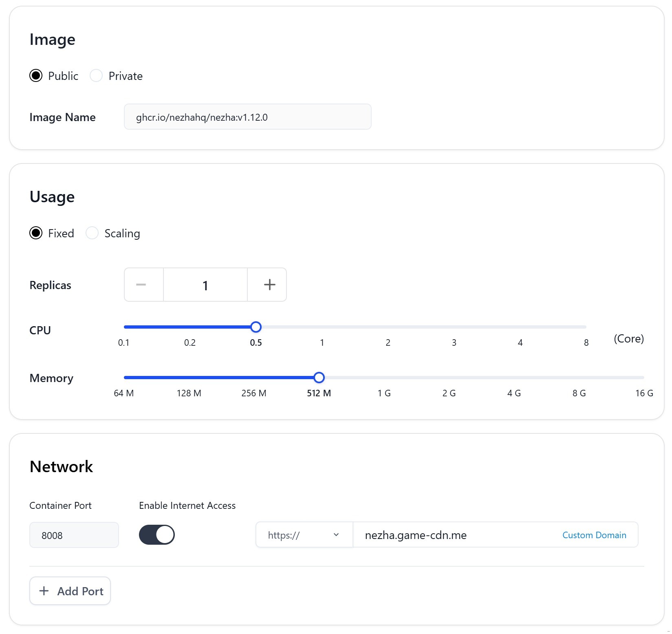
Task: Open the https:// protocol dropdown
Action: 304,535
